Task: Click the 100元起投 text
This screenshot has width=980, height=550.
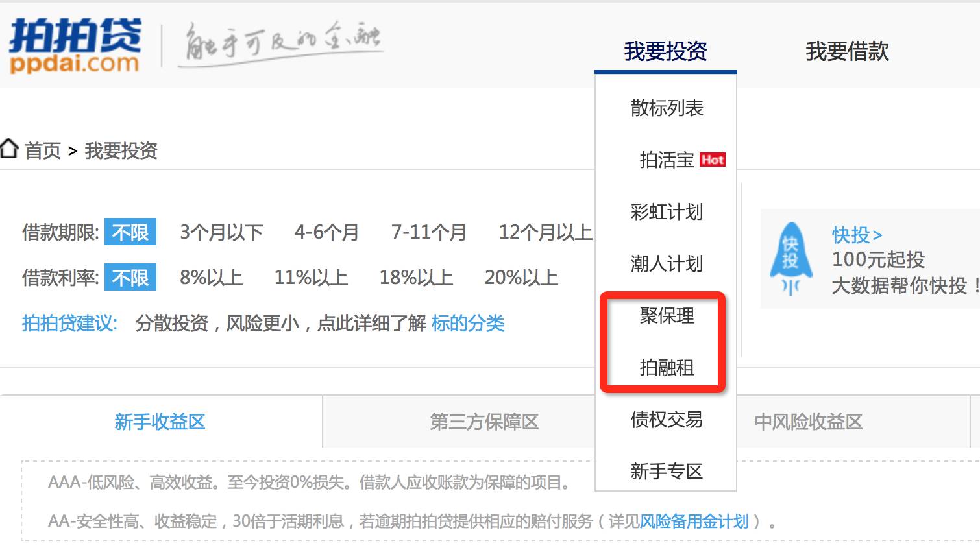Action: (x=879, y=259)
